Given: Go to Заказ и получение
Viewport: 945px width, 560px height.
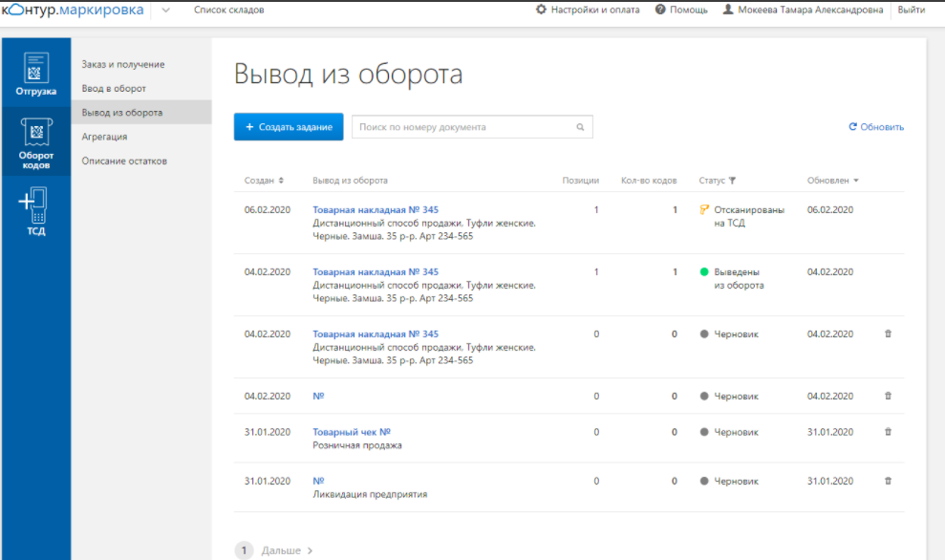Looking at the screenshot, I should point(123,64).
